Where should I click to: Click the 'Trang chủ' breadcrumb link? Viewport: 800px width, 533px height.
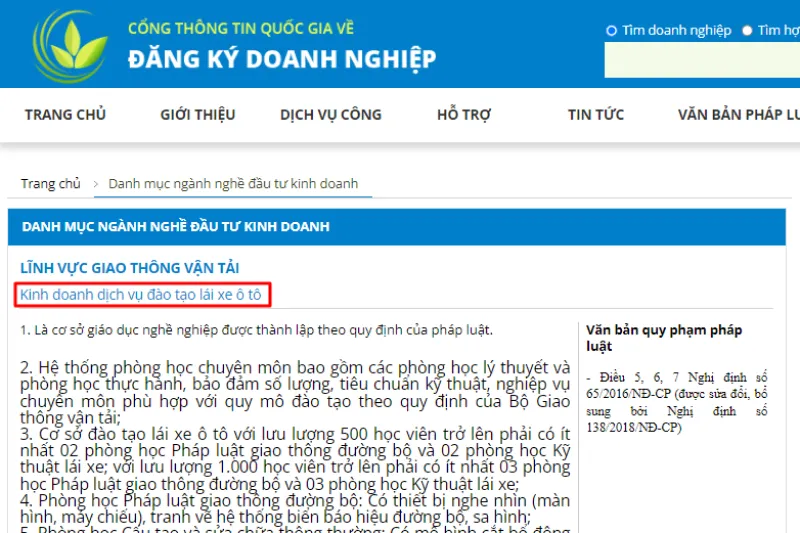(x=51, y=184)
